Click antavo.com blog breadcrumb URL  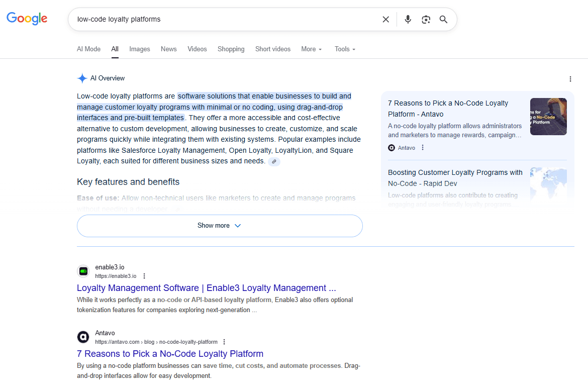pyautogui.click(x=156, y=342)
